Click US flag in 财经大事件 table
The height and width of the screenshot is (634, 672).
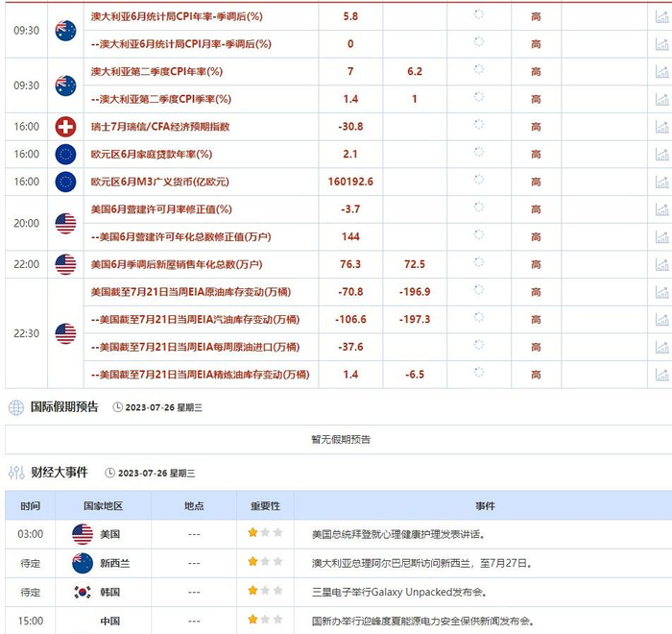pos(83,534)
